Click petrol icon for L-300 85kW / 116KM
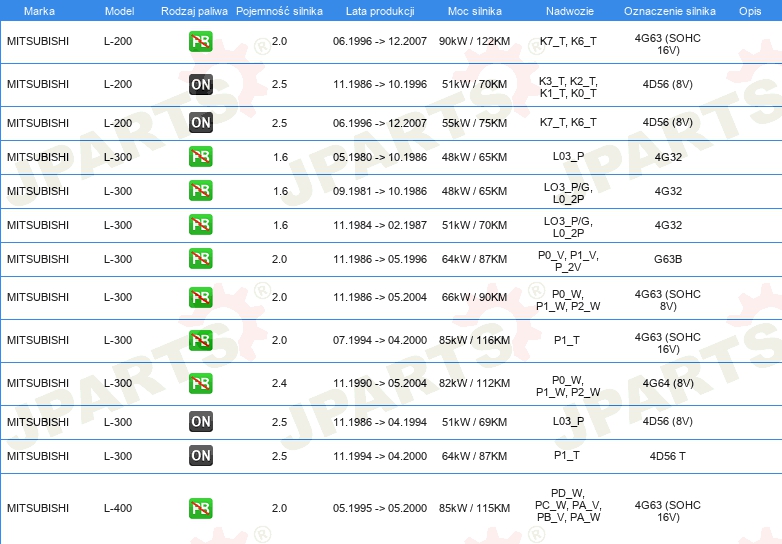 click(x=200, y=340)
